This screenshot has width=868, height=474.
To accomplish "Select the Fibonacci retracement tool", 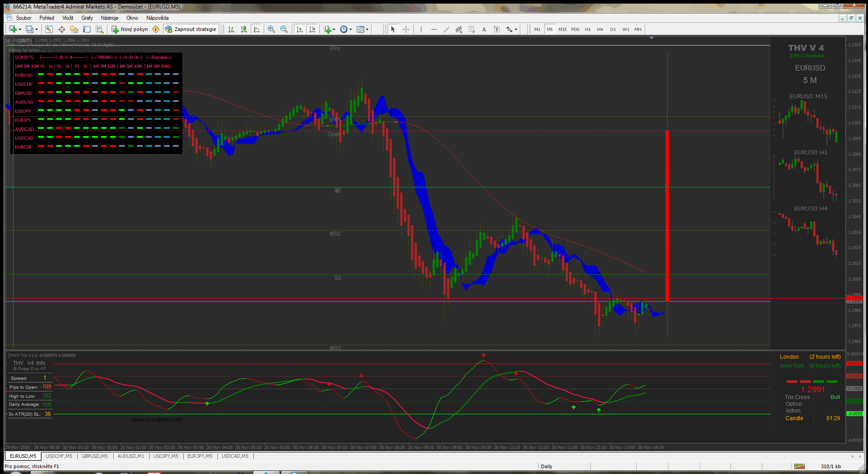I will point(471,29).
